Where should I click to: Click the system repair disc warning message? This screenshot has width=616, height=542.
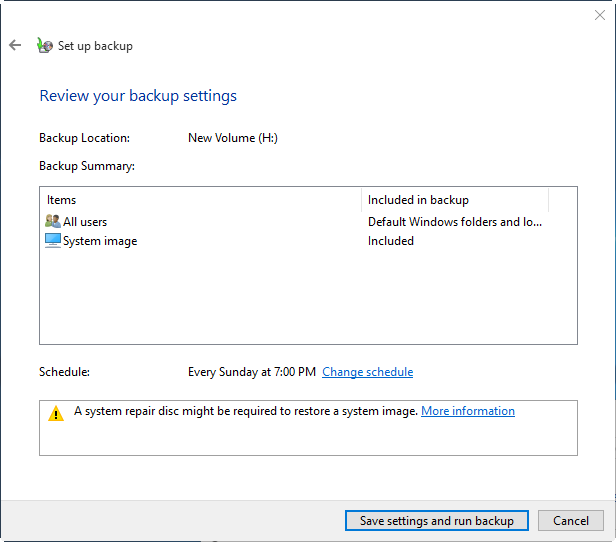click(245, 411)
